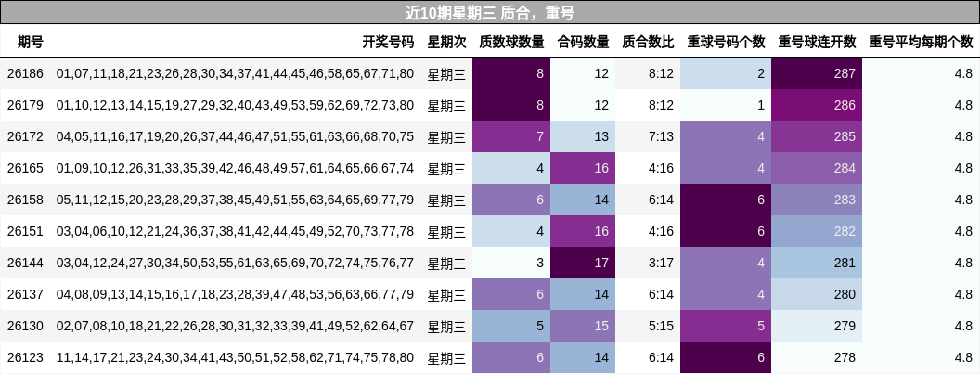Click the draw numbers of issue 26130
Viewport: 980px width, 374px height.
tap(235, 327)
